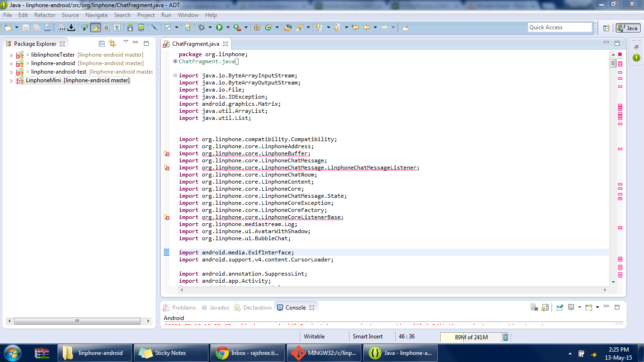The width and height of the screenshot is (644, 362).
Task: Open the Project menu
Action: pyautogui.click(x=146, y=15)
